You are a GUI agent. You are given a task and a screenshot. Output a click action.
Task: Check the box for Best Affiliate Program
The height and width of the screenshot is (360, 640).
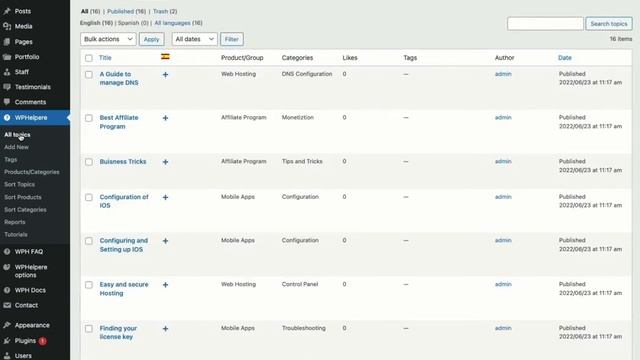pyautogui.click(x=89, y=118)
